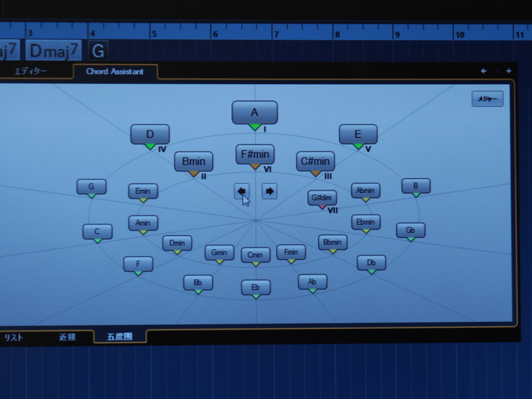Select the Emin chord bubble
Image resolution: width=532 pixels, height=399 pixels.
(143, 191)
